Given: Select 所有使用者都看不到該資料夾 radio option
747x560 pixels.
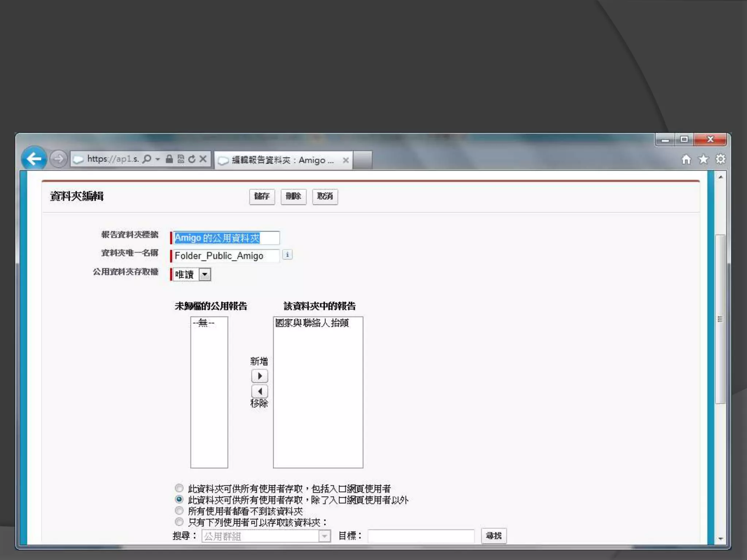Looking at the screenshot, I should coord(179,511).
